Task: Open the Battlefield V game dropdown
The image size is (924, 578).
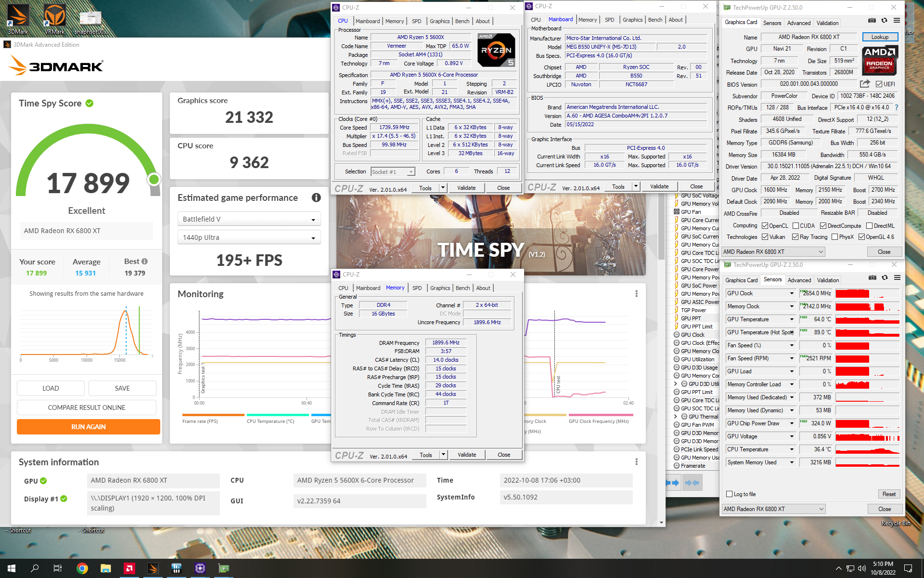Action: 249,219
